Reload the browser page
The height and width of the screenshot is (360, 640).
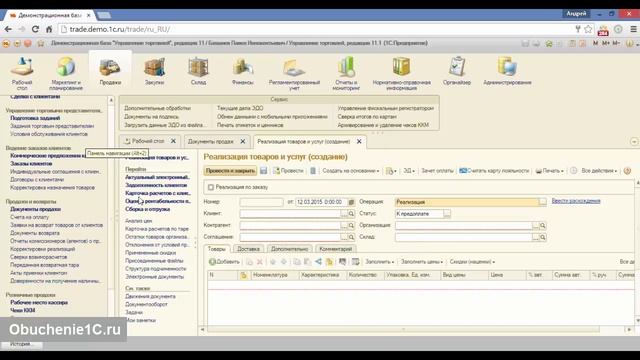pos(36,29)
